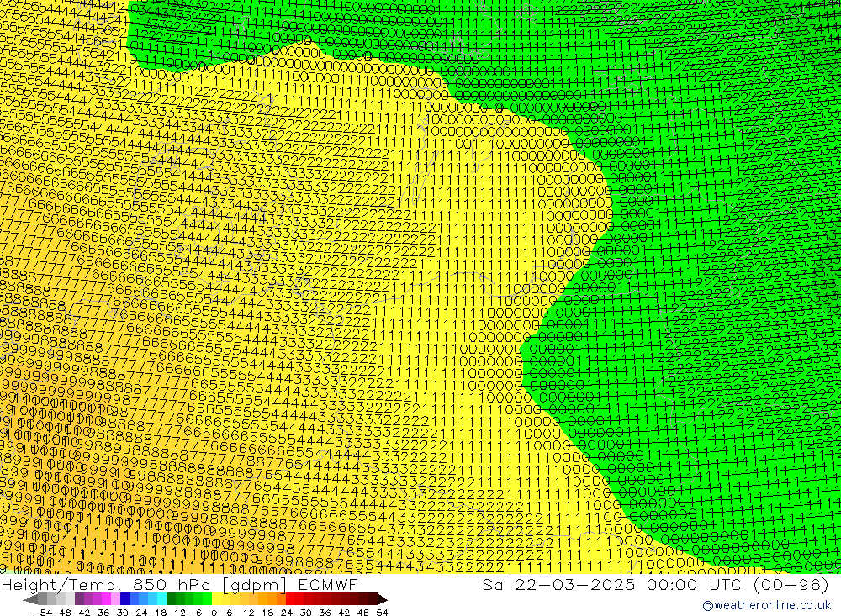
Task: Click the gray left arrow end of legend
Action: (30, 599)
